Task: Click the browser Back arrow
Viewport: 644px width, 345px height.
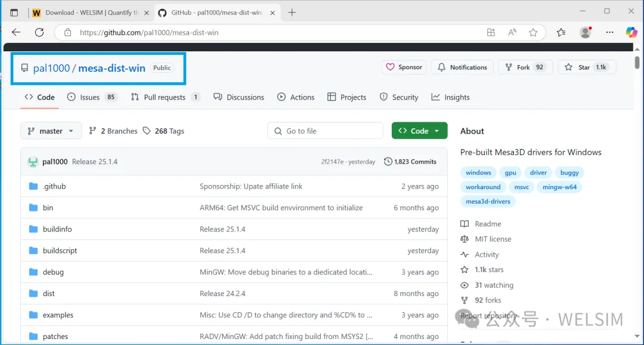Action: pyautogui.click(x=16, y=32)
